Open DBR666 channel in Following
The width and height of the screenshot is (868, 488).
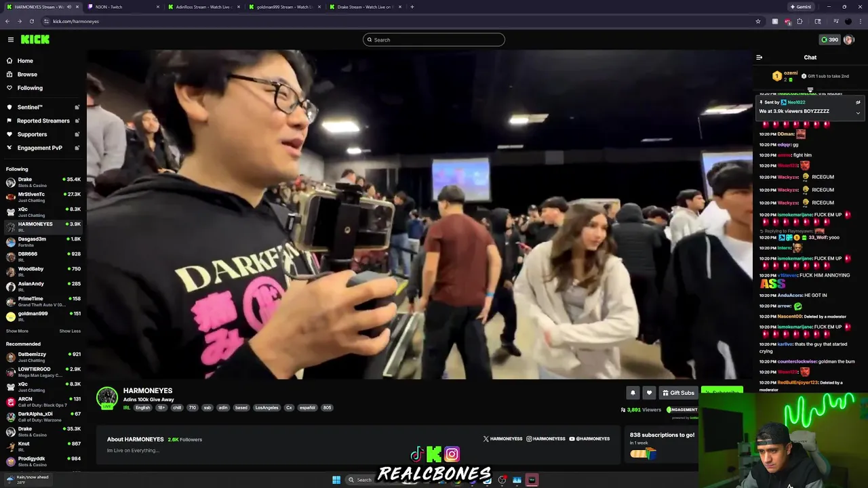tap(43, 257)
